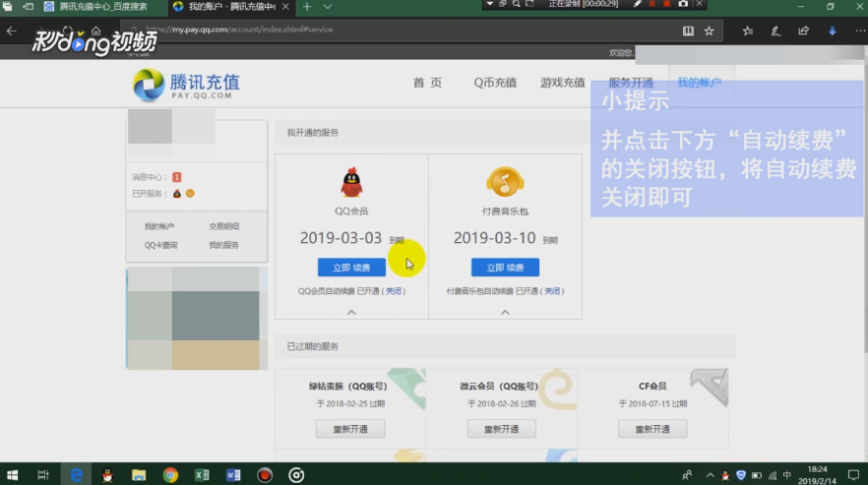Collapse QQ会员 card chevron
Viewport: 868px width, 485px height.
pos(351,312)
